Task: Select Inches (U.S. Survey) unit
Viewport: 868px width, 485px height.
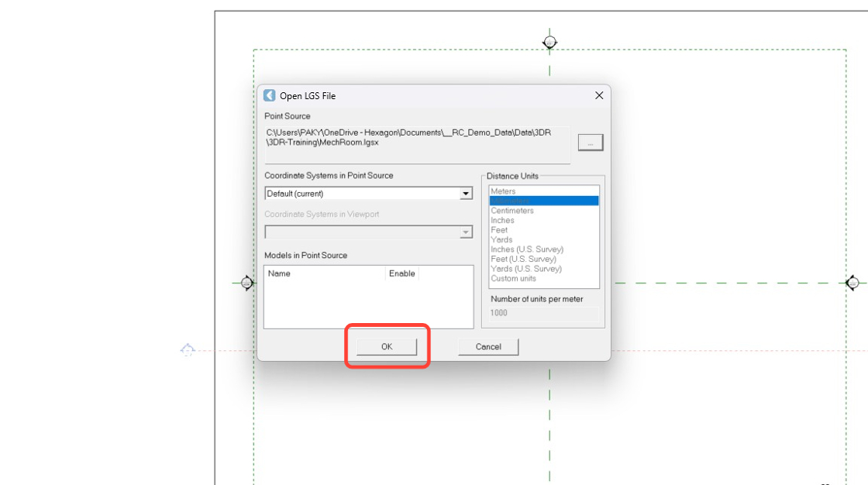Action: [x=543, y=249]
